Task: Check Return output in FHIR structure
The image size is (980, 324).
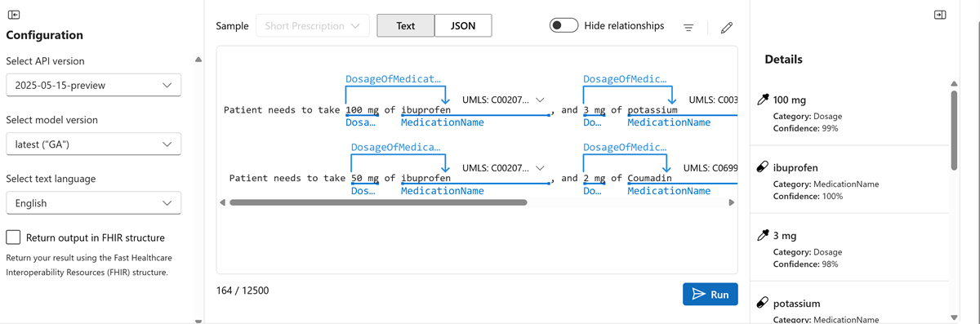Action: (x=13, y=237)
